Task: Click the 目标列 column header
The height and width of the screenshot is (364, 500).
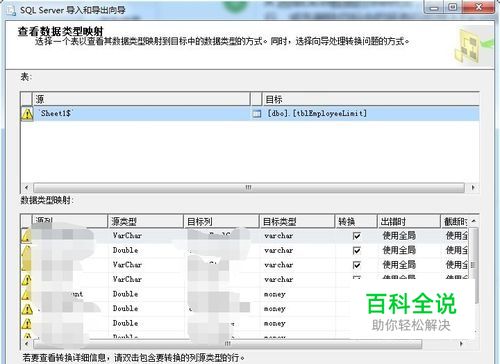Action: (x=221, y=221)
